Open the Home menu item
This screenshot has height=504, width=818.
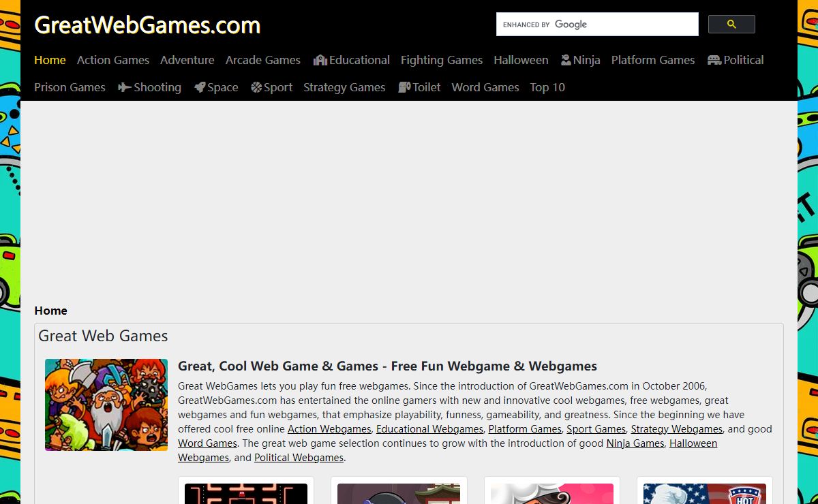tap(50, 60)
